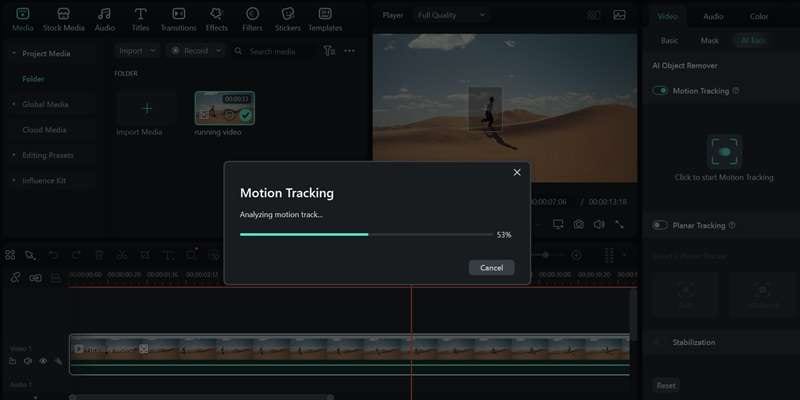Switch to the Audio properties tab
The width and height of the screenshot is (800, 400).
713,16
